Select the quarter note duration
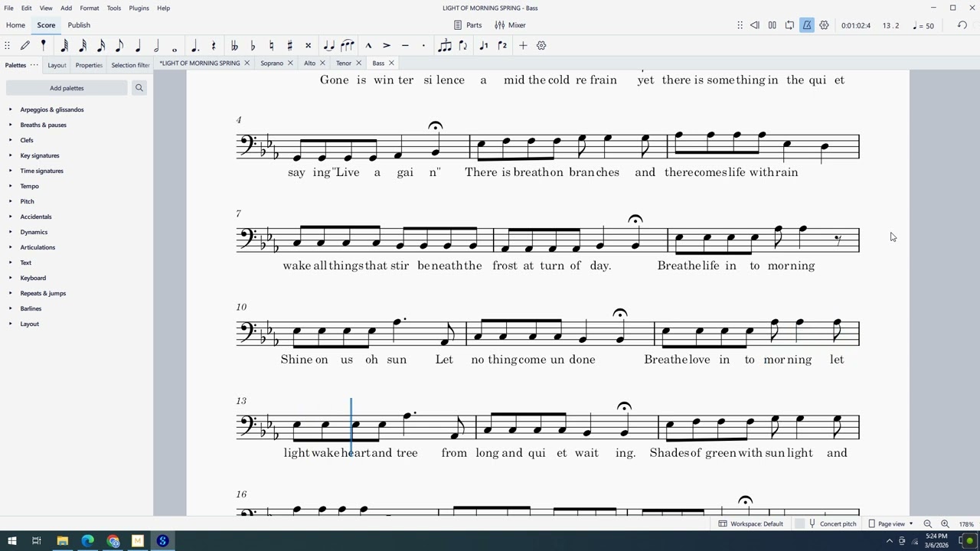Image resolution: width=980 pixels, height=551 pixels. tap(138, 46)
